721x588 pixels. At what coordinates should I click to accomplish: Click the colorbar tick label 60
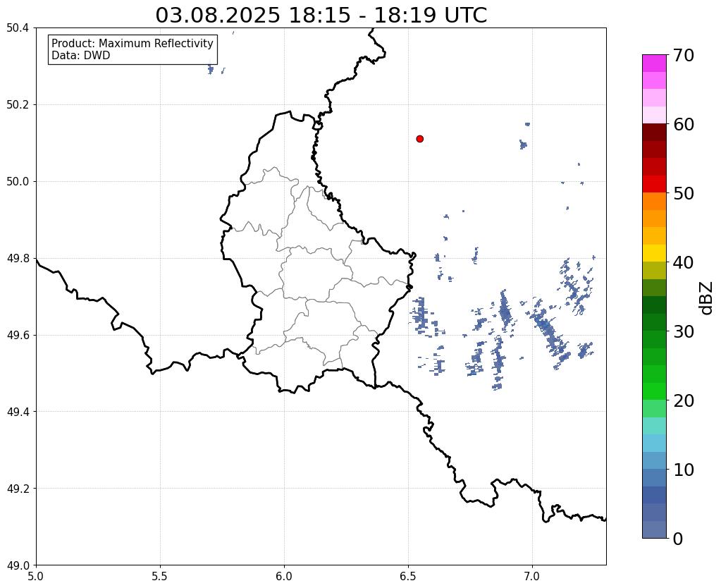[x=684, y=124]
